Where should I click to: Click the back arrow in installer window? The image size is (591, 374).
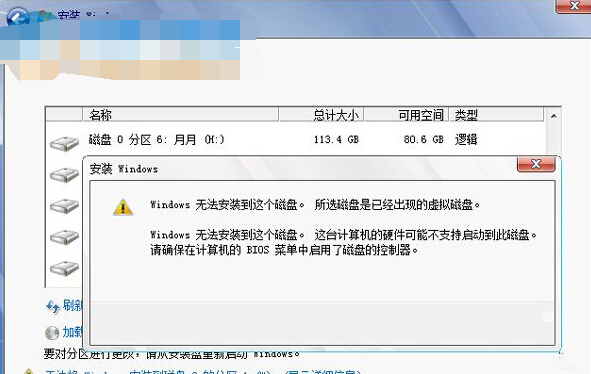[x=17, y=17]
